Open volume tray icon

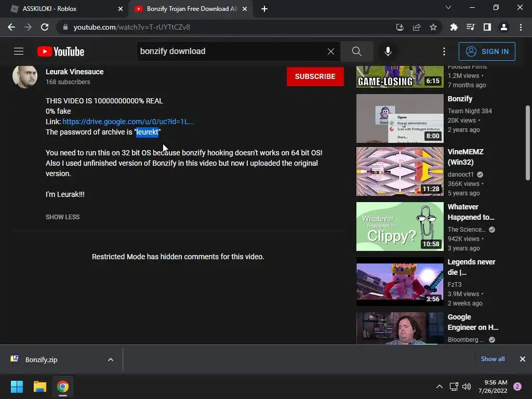[467, 387]
